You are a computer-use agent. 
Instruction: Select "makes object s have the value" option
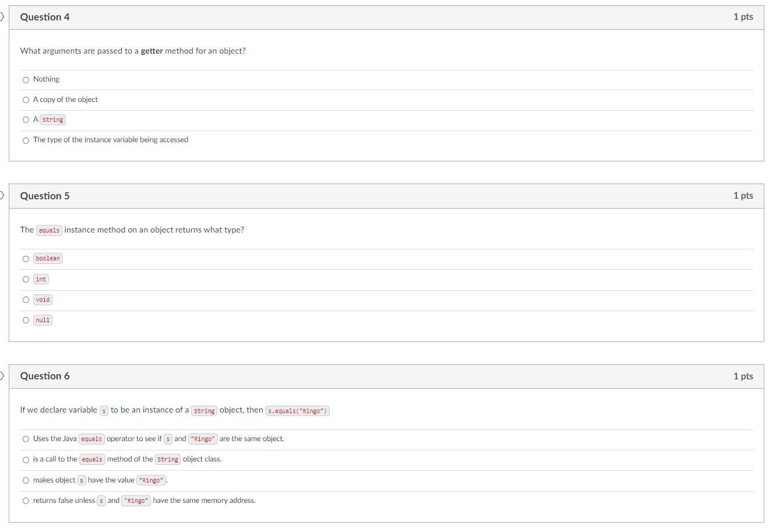pyautogui.click(x=26, y=481)
